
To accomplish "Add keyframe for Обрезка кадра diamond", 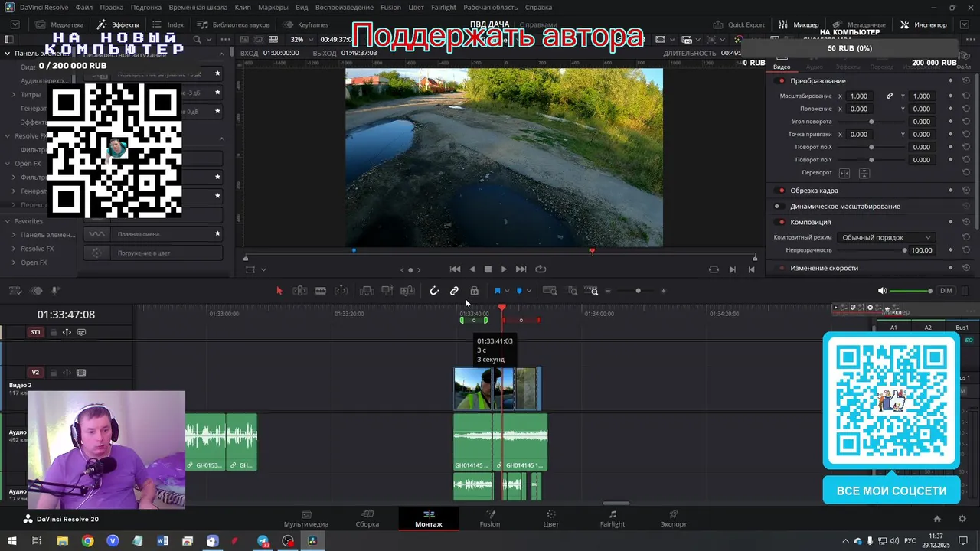I will (951, 191).
